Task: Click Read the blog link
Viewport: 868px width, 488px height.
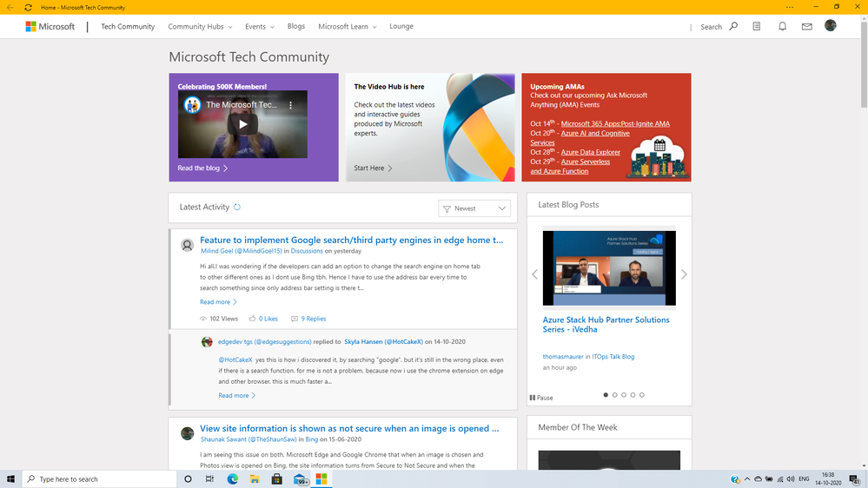Action: click(202, 168)
